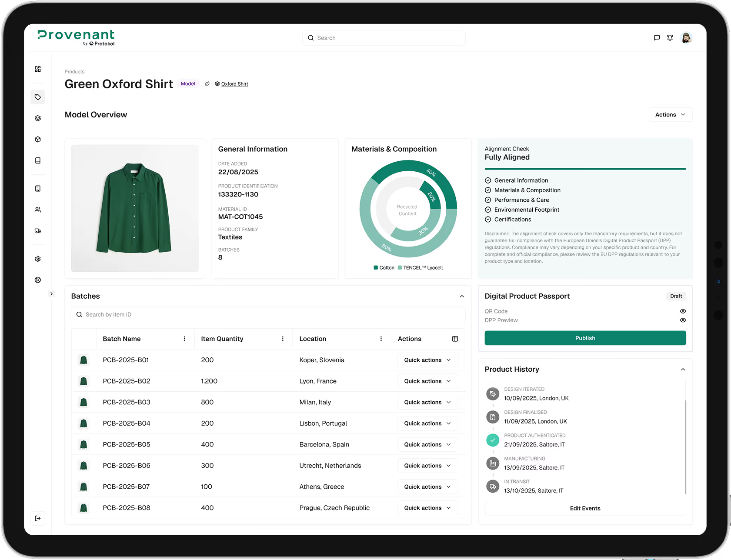This screenshot has width=731, height=560.
Task: Open the Materials layers icon in sidebar
Action: [38, 118]
